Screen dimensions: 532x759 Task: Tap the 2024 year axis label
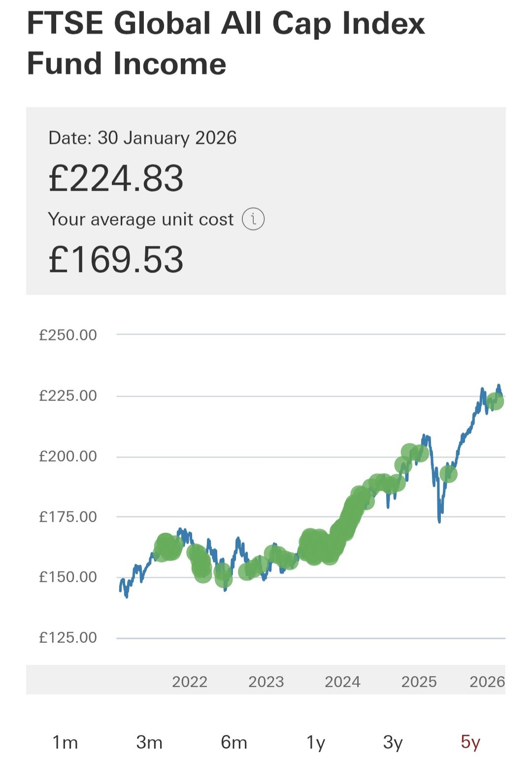342,682
